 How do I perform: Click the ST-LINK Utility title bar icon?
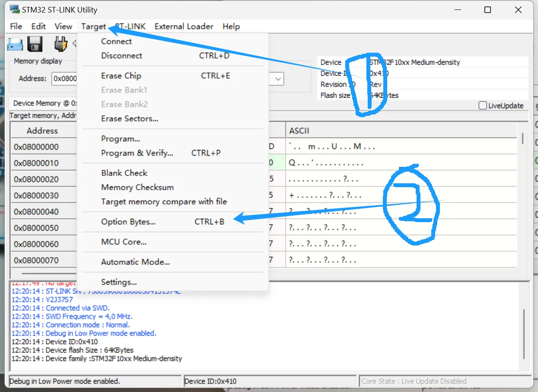click(x=14, y=10)
